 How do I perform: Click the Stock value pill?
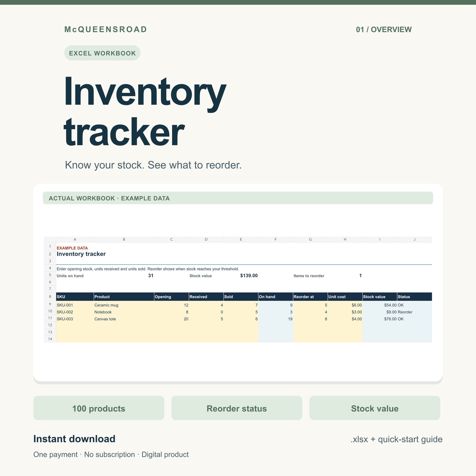pyautogui.click(x=375, y=408)
